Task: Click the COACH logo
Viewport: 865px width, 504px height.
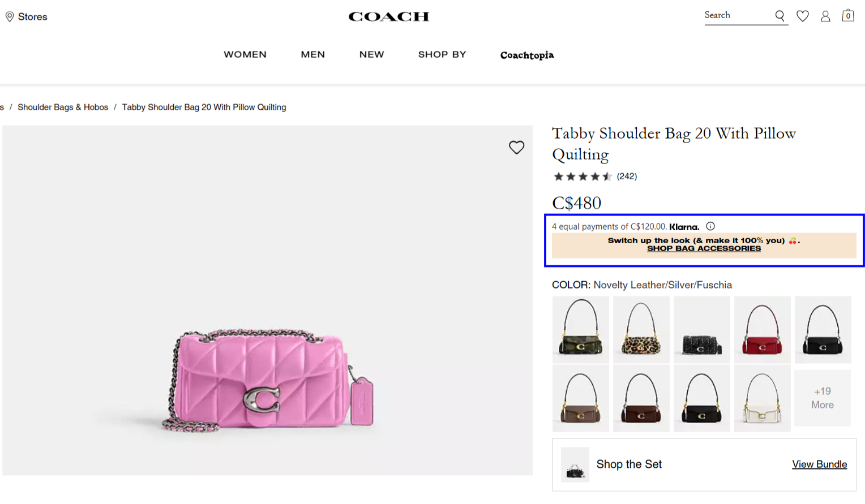Action: tap(388, 16)
